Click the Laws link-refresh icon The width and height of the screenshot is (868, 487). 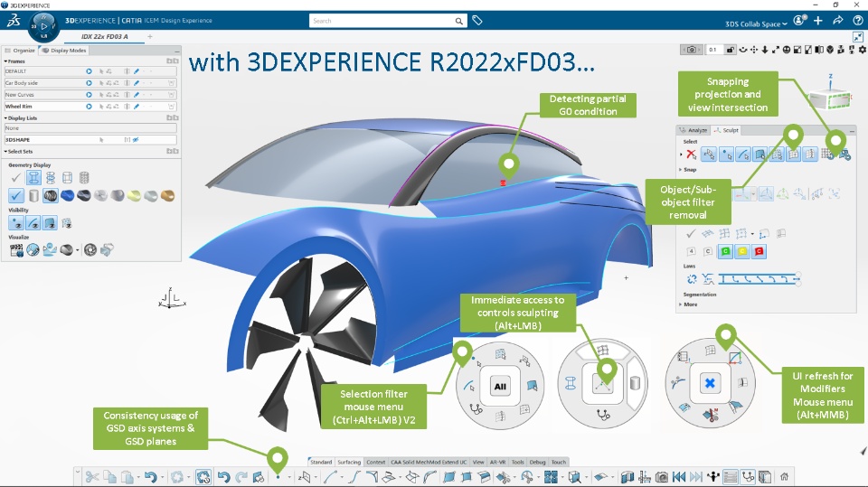point(692,279)
